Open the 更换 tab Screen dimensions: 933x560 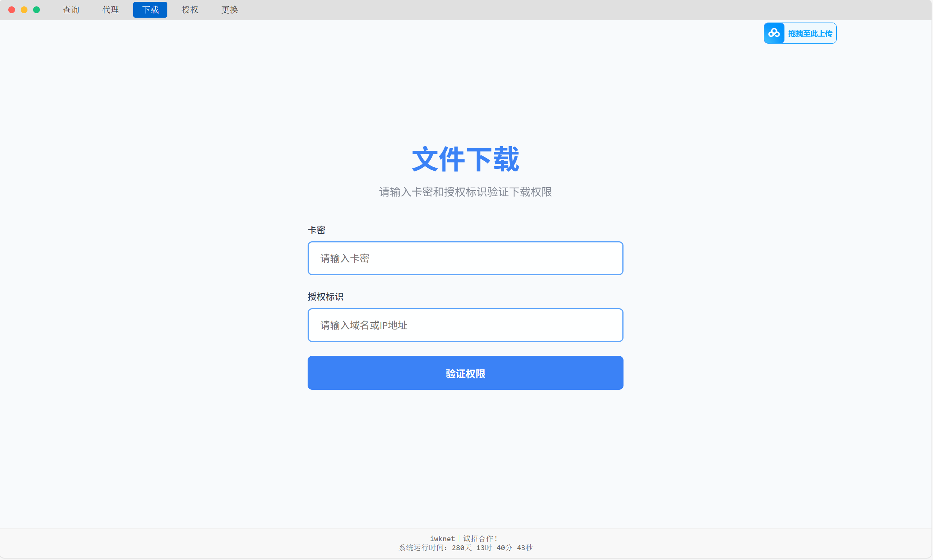pos(229,10)
